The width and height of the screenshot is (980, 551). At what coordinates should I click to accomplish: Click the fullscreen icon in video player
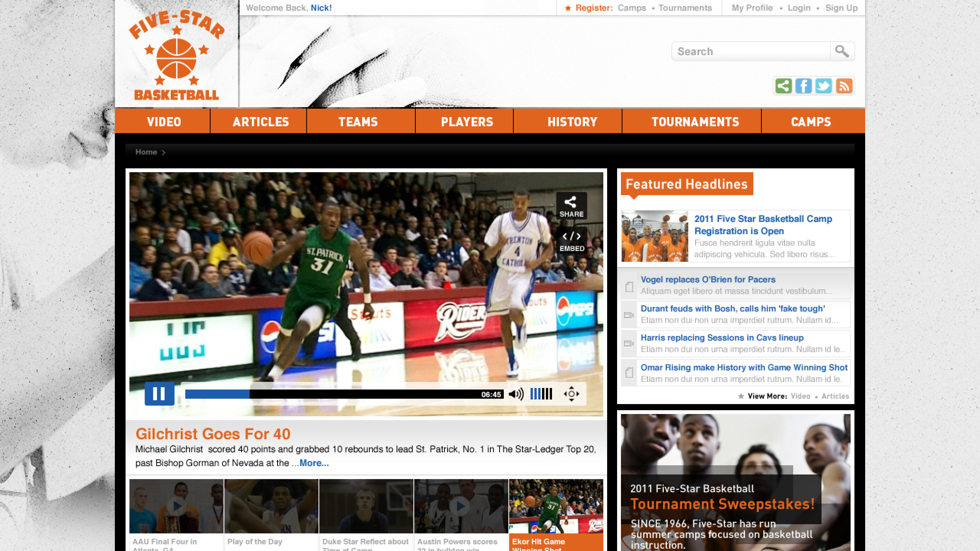pos(571,394)
